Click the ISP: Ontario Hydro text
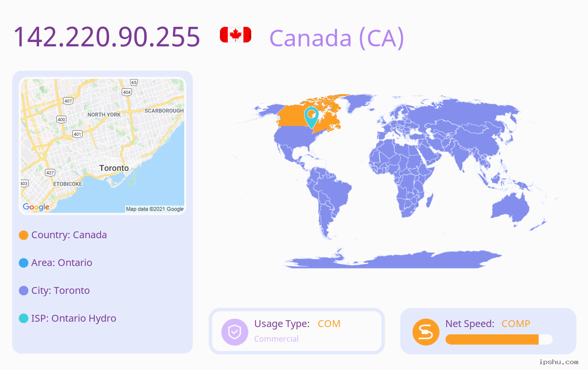This screenshot has height=370, width=588. tap(74, 318)
